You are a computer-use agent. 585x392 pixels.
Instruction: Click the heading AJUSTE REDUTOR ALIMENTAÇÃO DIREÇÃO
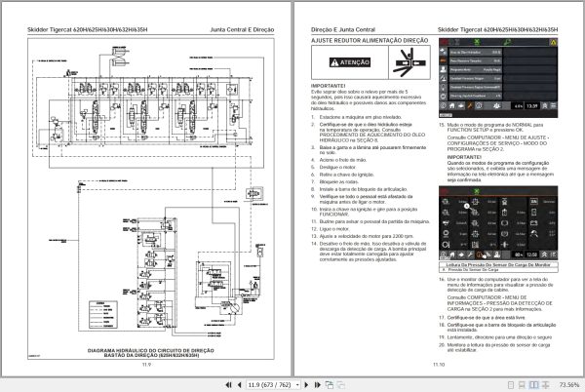[x=370, y=40]
